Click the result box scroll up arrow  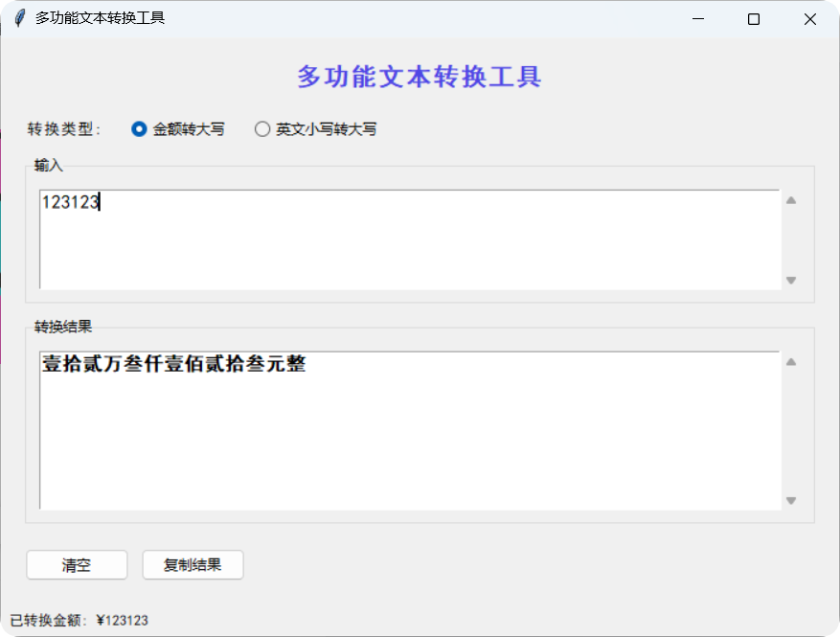pos(791,362)
